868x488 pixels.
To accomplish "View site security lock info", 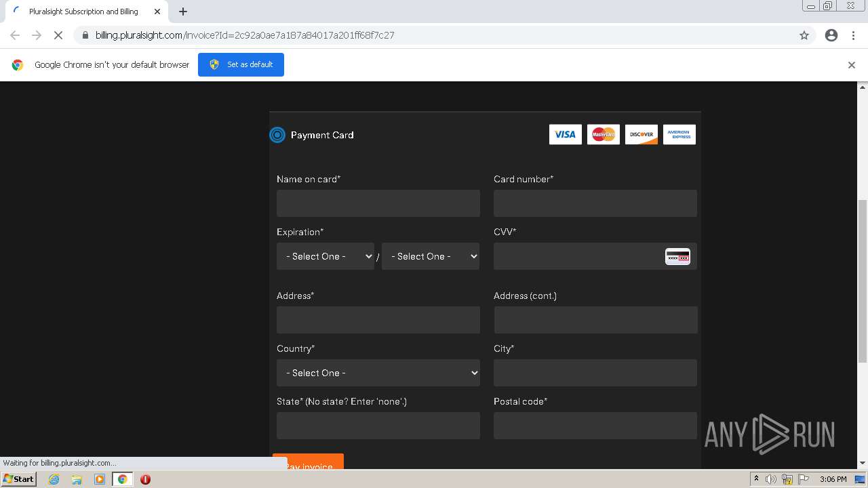I will [85, 35].
